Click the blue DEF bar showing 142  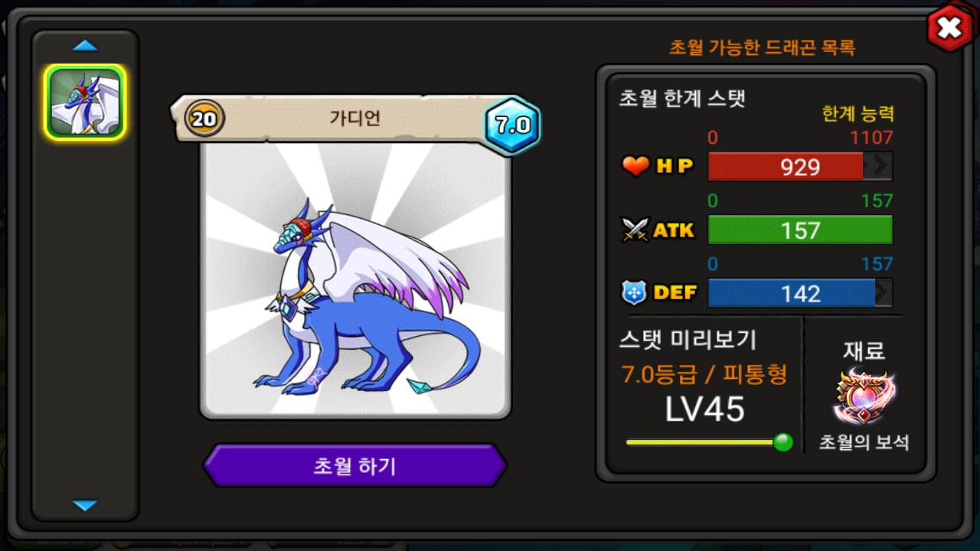800,293
